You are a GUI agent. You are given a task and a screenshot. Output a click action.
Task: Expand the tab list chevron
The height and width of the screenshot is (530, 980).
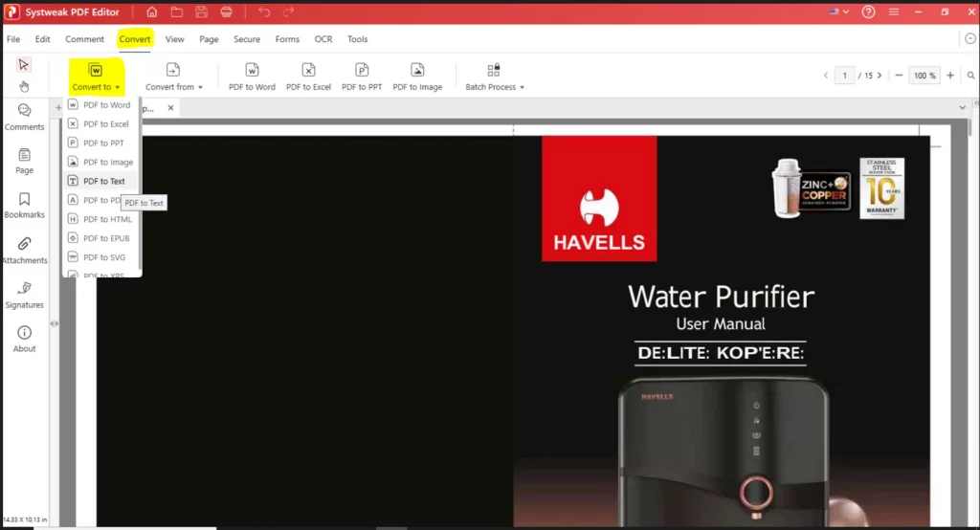(x=963, y=107)
